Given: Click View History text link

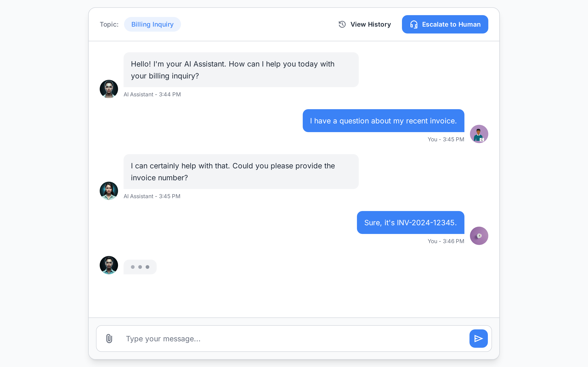Looking at the screenshot, I should [370, 24].
